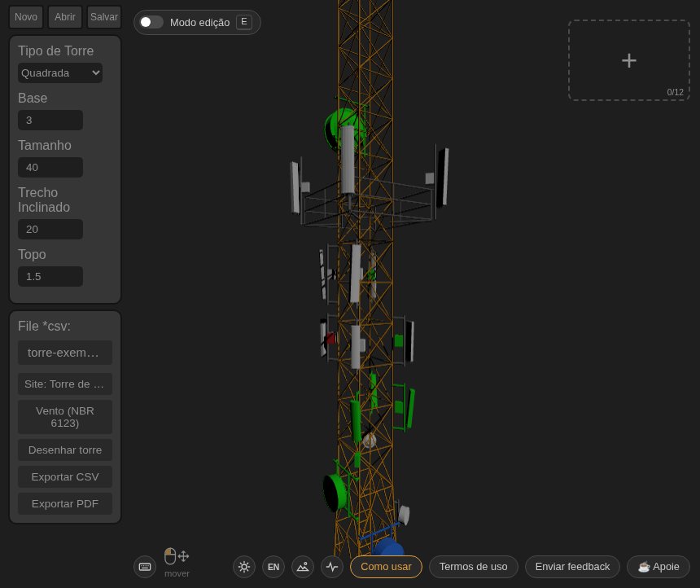The height and width of the screenshot is (588, 700).
Task: Add a saved view with plus box
Action: click(x=629, y=60)
